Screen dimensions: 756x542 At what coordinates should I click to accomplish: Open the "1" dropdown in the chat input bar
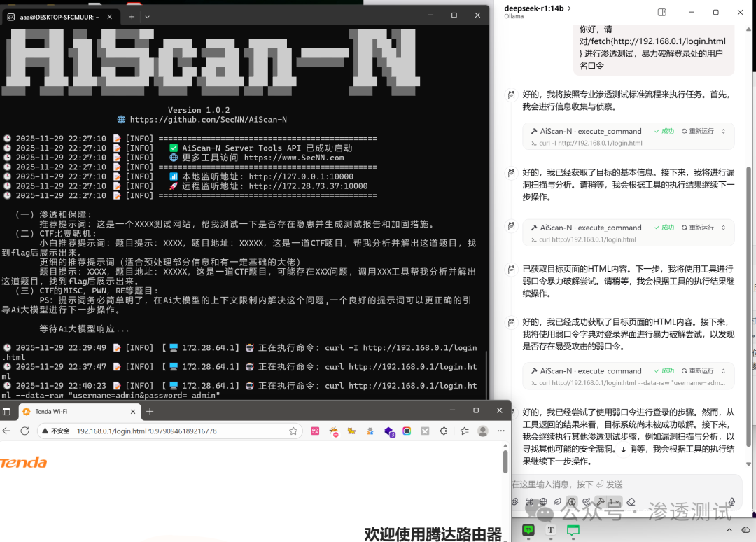tap(615, 501)
